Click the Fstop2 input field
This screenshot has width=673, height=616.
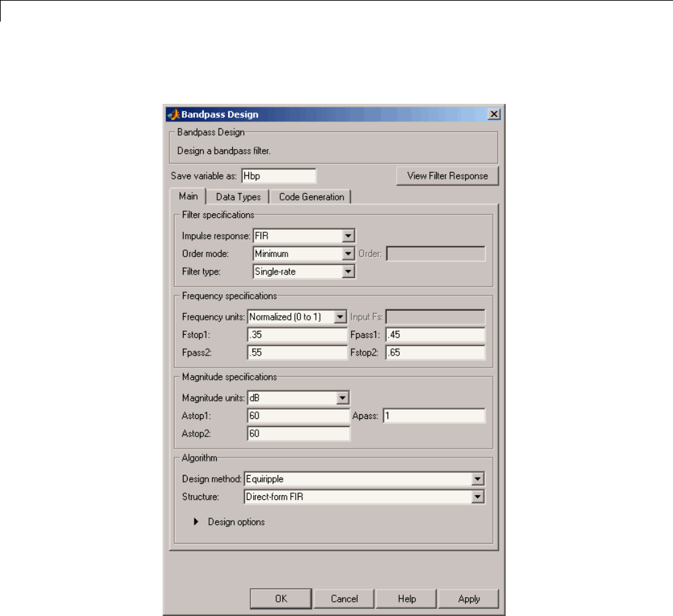[x=435, y=353]
